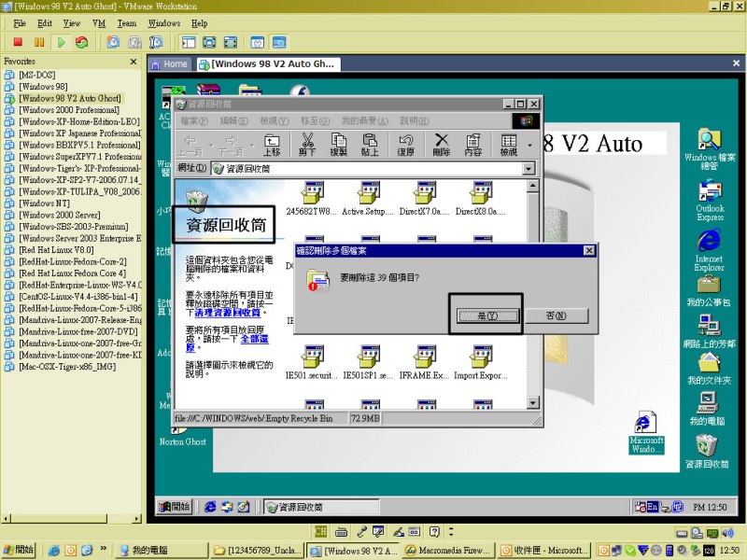Select [Windows NT] in Favorites
Image resolution: width=747 pixels, height=560 pixels.
(x=44, y=203)
